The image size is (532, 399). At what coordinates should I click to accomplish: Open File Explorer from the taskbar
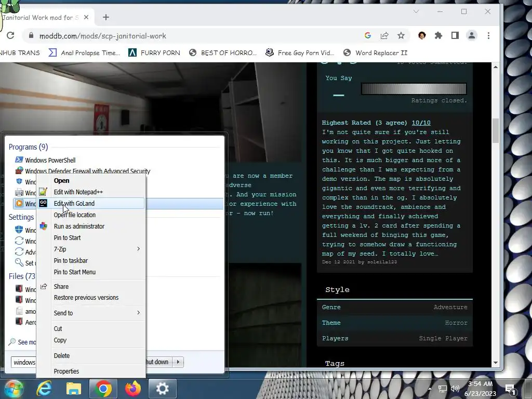pyautogui.click(x=74, y=389)
